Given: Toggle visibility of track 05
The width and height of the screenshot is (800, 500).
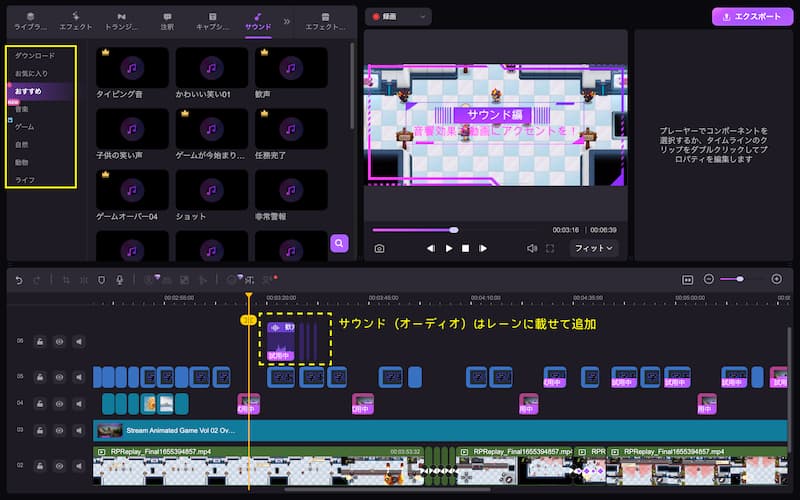Looking at the screenshot, I should (x=59, y=377).
